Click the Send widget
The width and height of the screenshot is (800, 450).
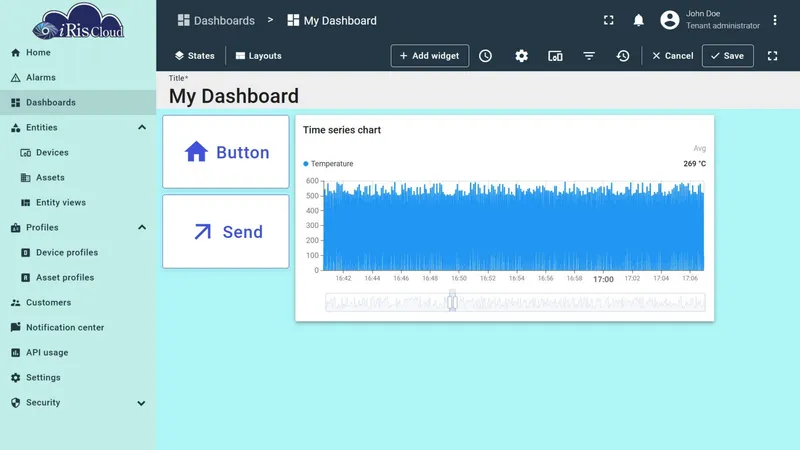pos(226,232)
